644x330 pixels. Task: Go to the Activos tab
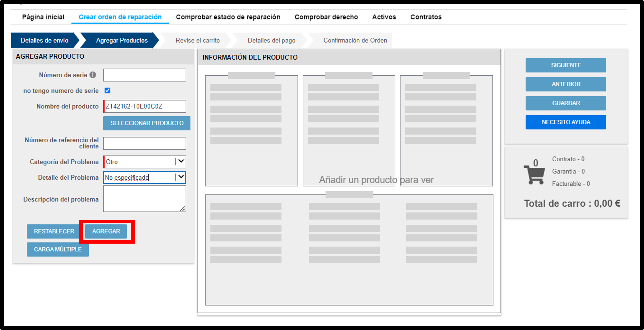[384, 17]
